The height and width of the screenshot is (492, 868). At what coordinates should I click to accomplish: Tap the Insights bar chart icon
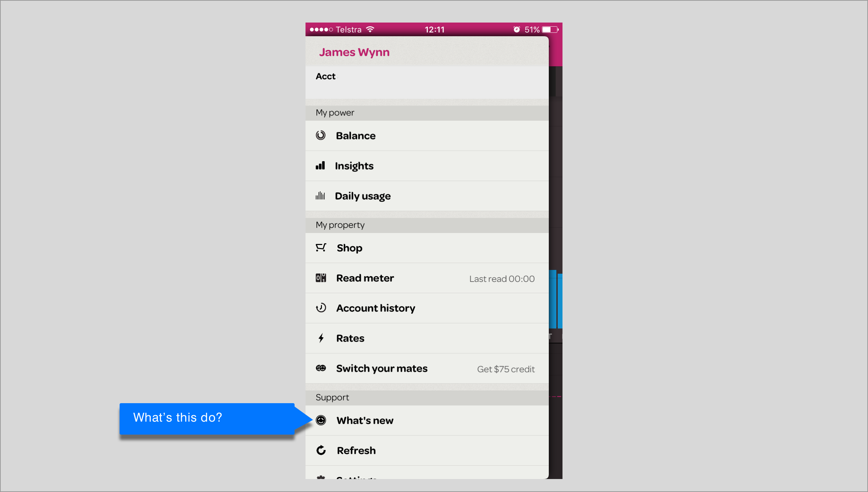pyautogui.click(x=320, y=166)
